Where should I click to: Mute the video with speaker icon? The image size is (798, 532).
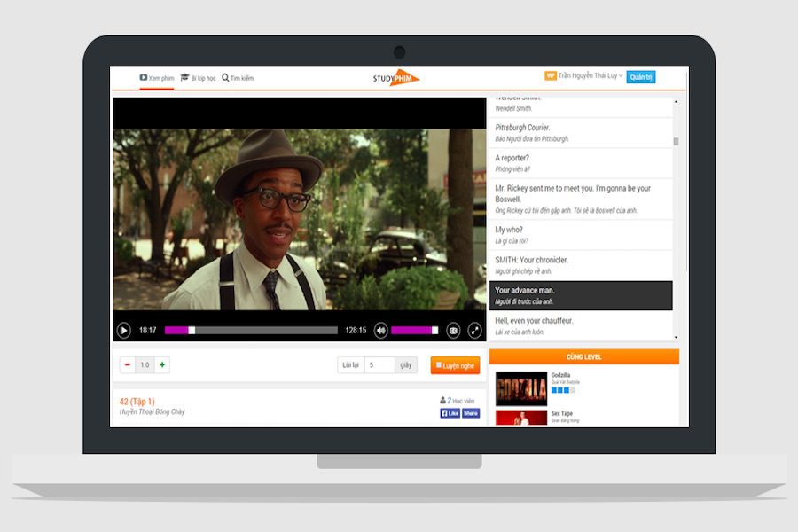click(380, 331)
